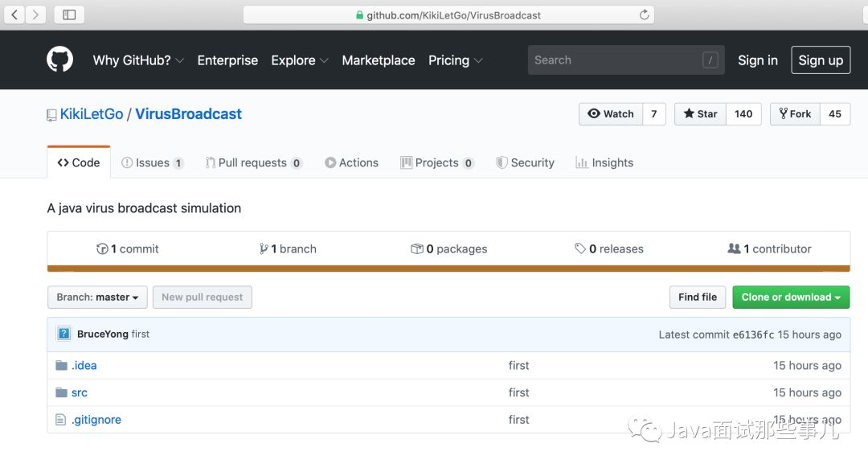Open the .gitignore file
This screenshot has height=468, width=868.
96,420
